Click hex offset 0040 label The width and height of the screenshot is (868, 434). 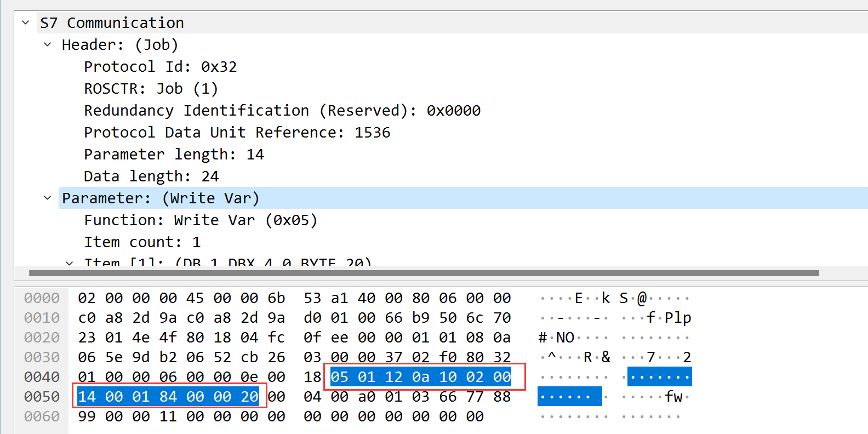(x=42, y=377)
